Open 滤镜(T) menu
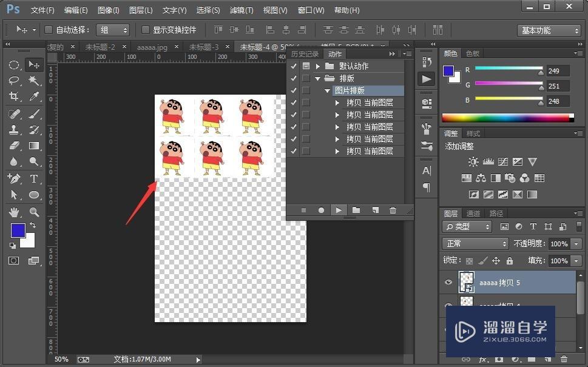The width and height of the screenshot is (588, 367). [x=241, y=10]
